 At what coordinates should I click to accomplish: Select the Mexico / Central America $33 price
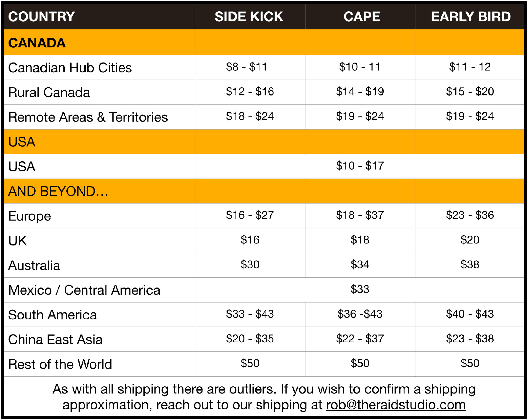[360, 289]
